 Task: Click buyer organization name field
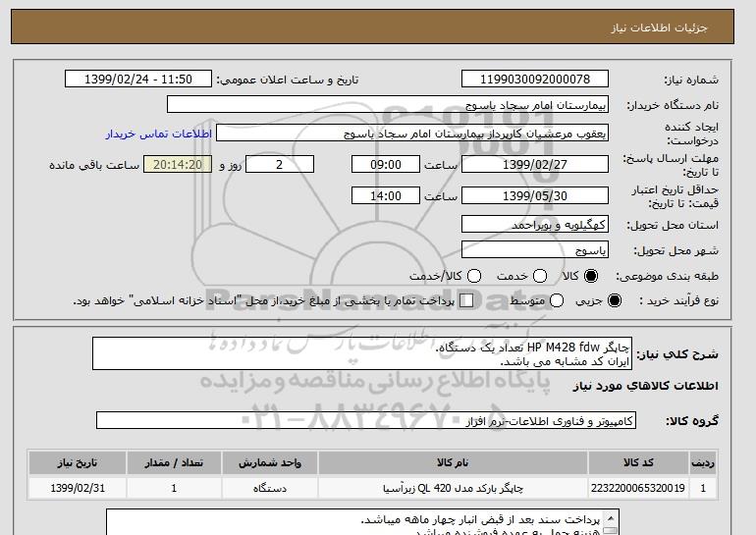click(388, 105)
